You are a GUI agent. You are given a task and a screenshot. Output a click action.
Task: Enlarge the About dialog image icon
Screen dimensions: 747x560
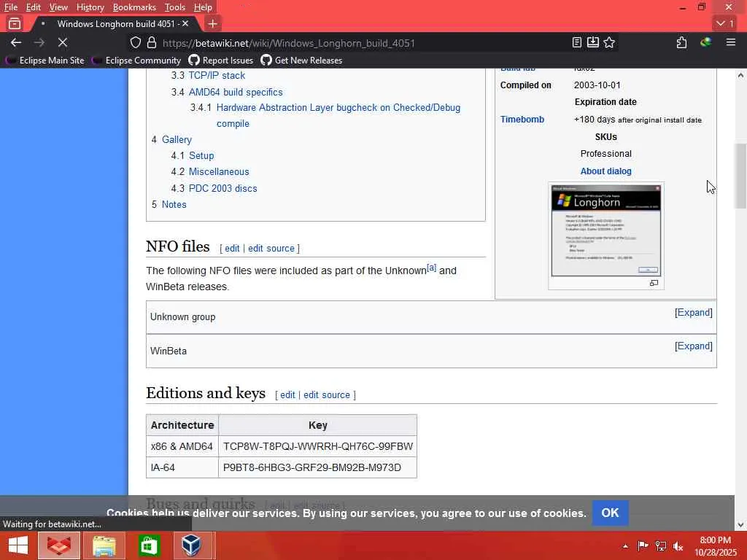pos(654,283)
